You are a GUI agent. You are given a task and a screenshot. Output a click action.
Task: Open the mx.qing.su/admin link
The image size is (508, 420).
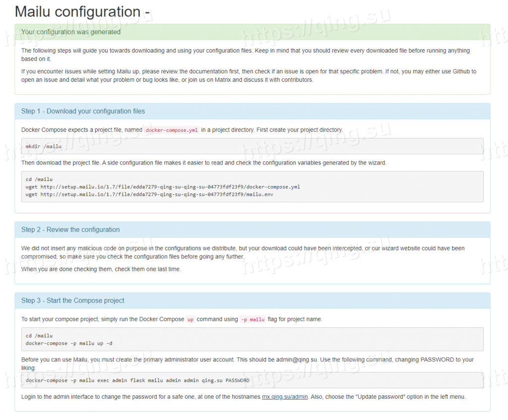click(285, 397)
